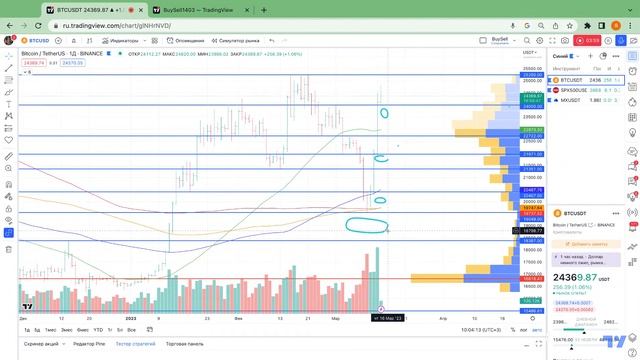Open the chart patterns tool
Viewport: 640px width, 360px height.
pos(9,116)
